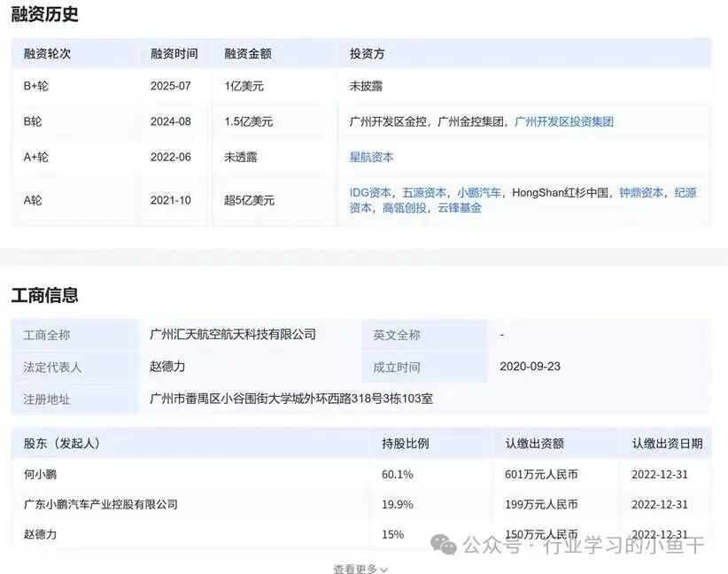
Task: Open investor link 钟鼎资本
Action: click(x=641, y=192)
